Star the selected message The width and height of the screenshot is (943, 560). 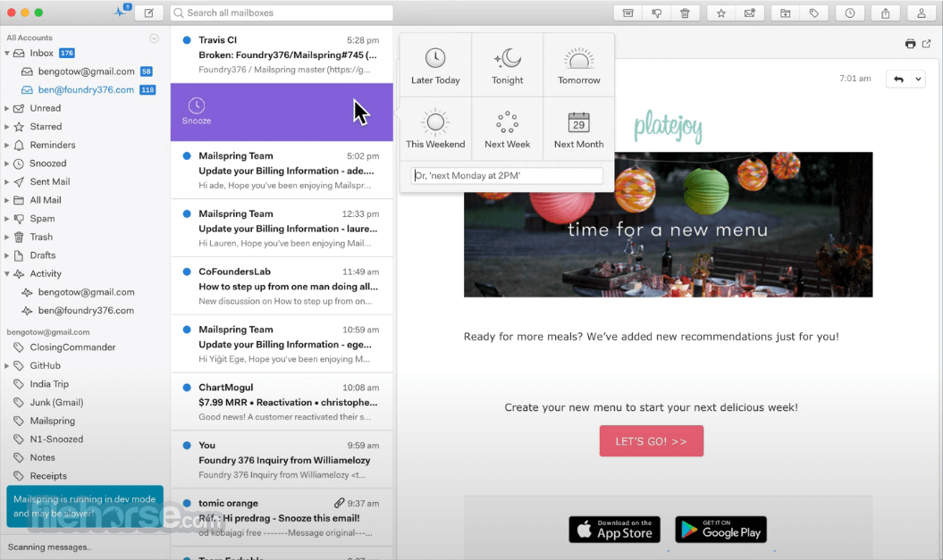pyautogui.click(x=721, y=13)
